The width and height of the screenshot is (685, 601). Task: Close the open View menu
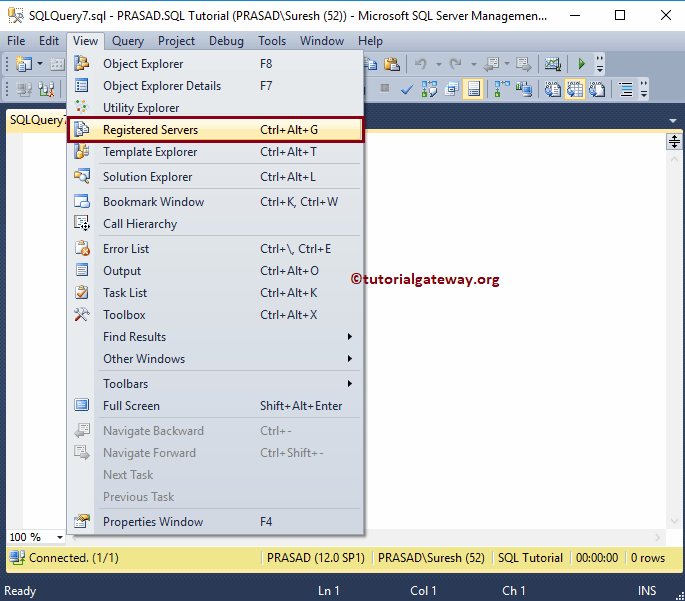[85, 41]
